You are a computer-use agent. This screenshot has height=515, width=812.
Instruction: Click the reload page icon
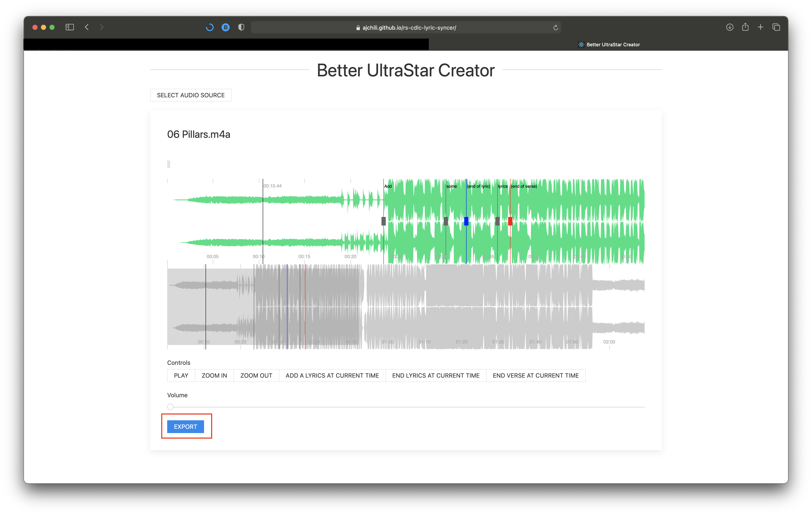click(x=555, y=28)
